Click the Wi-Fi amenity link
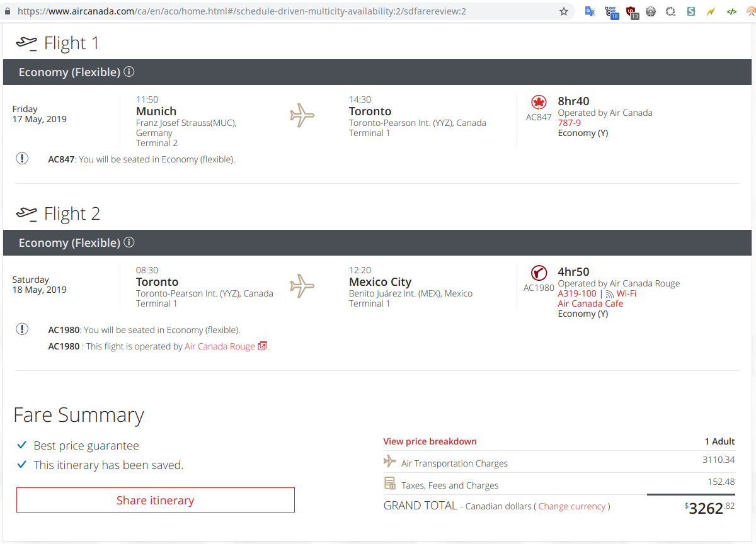756x544 pixels. 626,293
